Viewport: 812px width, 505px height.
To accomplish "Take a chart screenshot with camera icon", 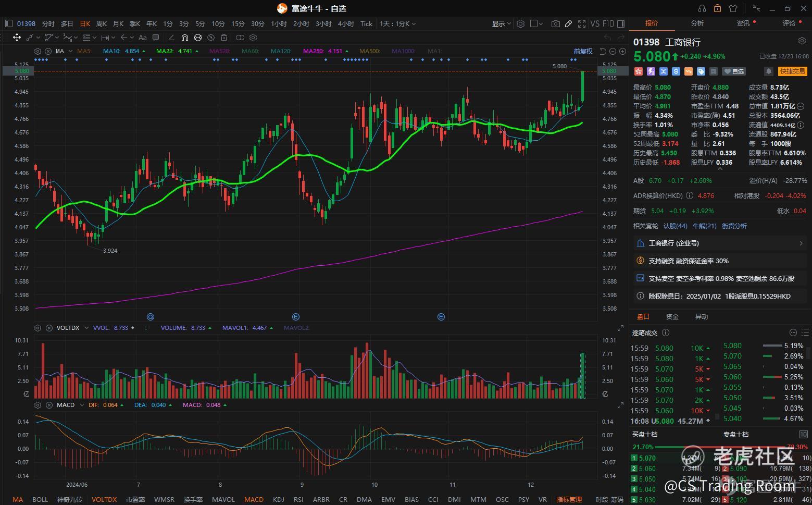I will 556,23.
